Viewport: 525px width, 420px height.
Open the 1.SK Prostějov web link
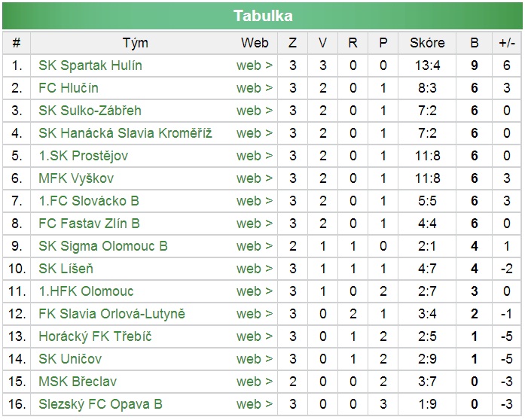point(255,156)
